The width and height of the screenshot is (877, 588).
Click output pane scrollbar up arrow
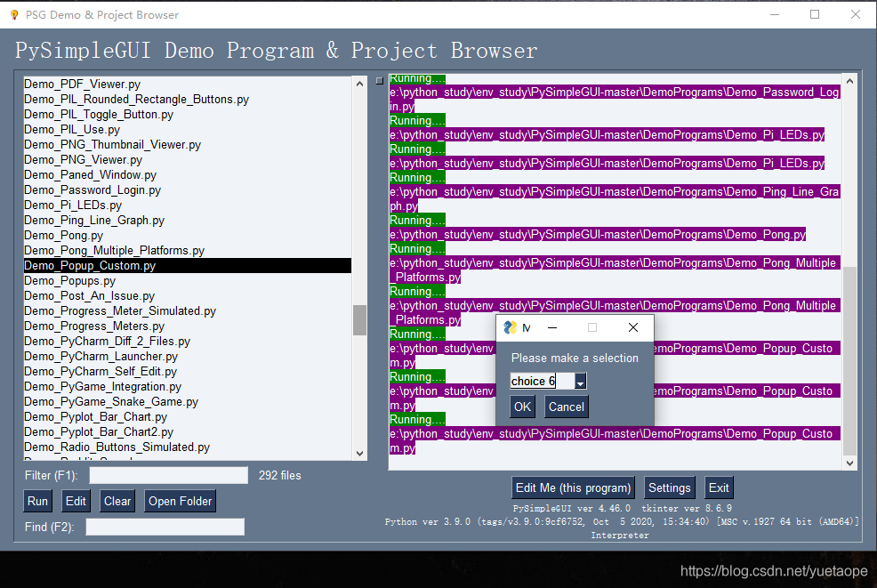[x=849, y=81]
